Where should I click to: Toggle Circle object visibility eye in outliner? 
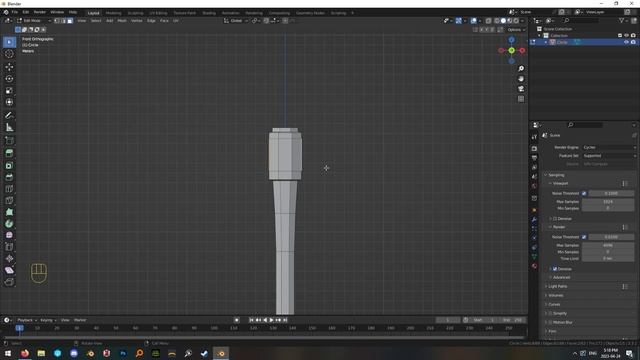pyautogui.click(x=626, y=42)
